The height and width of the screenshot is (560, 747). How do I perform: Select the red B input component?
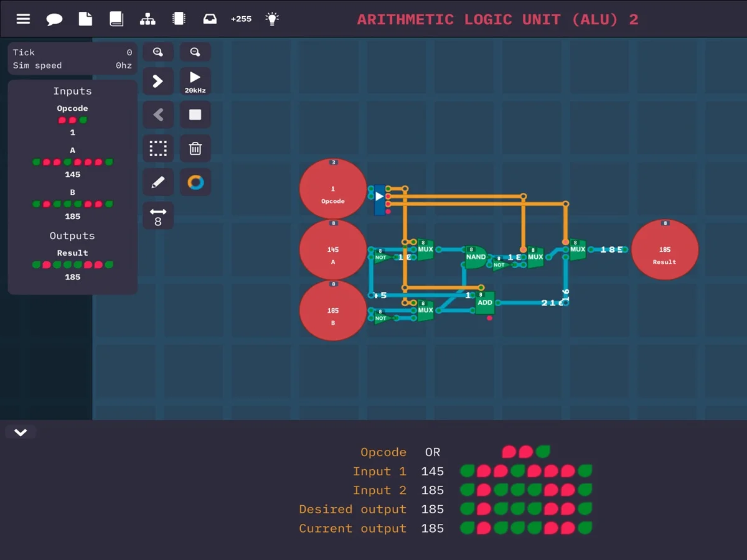coord(333,311)
